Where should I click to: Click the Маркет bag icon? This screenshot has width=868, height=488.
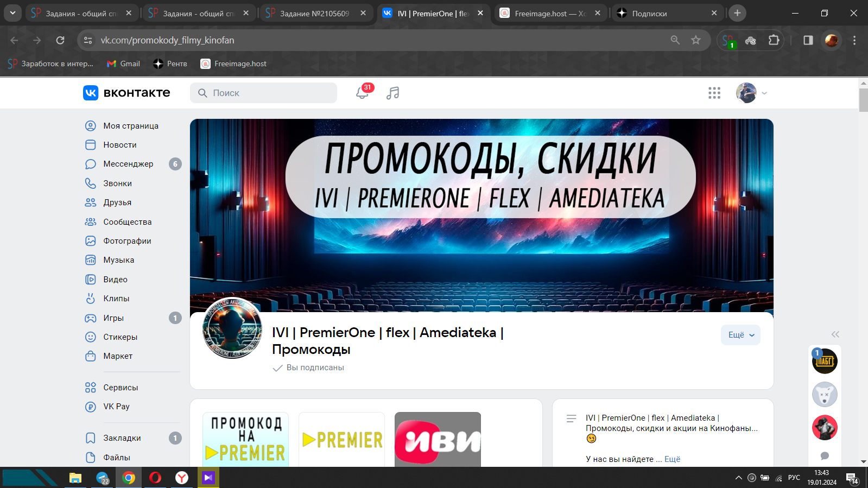pyautogui.click(x=91, y=356)
